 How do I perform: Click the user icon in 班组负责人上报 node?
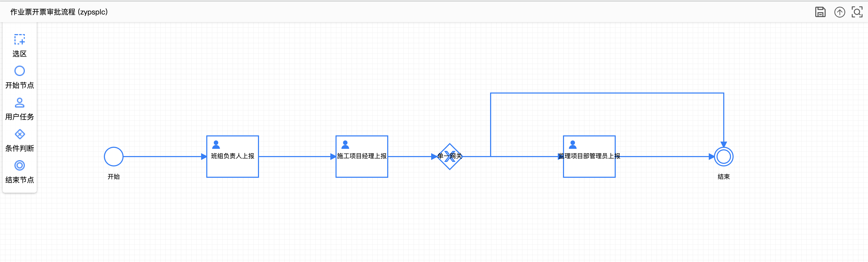pos(216,144)
